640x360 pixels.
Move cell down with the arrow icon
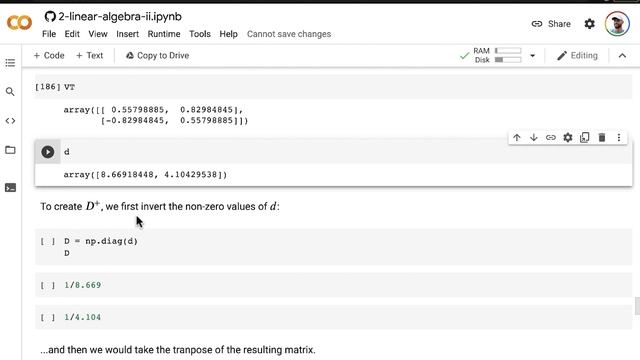coord(533,138)
